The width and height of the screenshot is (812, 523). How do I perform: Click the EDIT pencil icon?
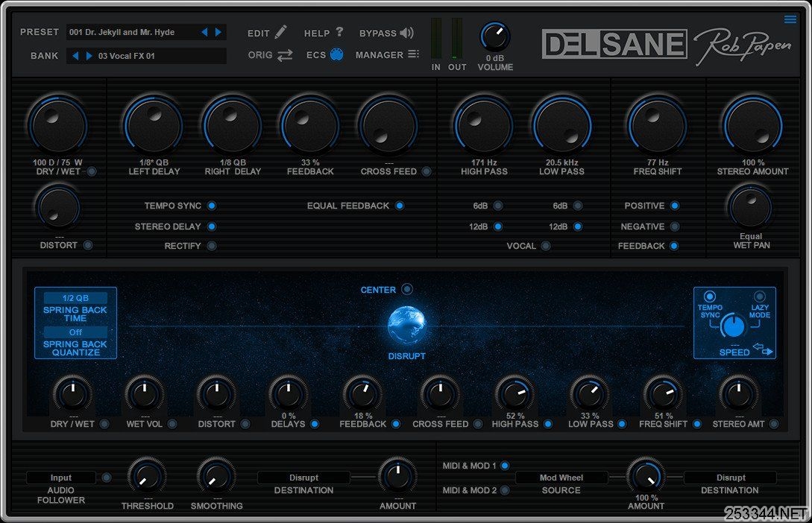[280, 32]
